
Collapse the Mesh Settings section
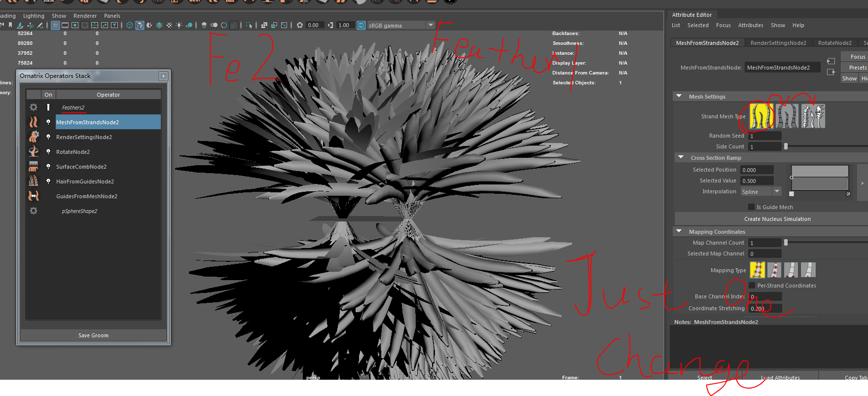pos(679,97)
